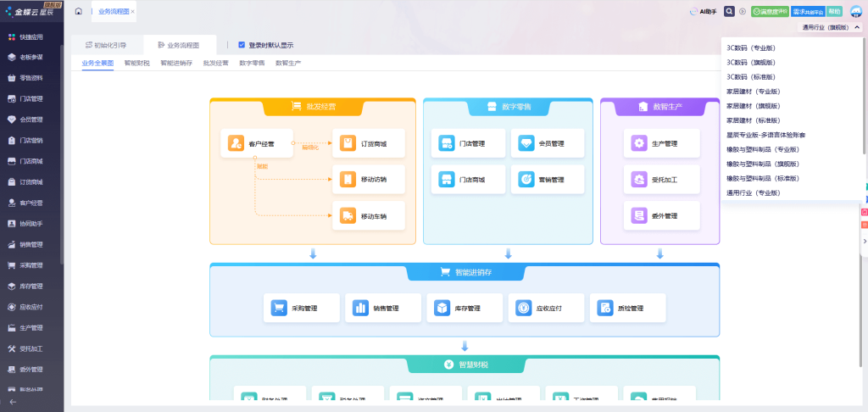
Task: Close the 业务流程图 page tab
Action: (x=132, y=11)
